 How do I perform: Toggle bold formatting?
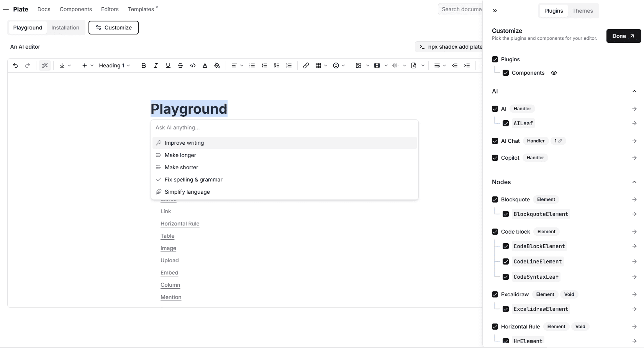click(x=144, y=65)
